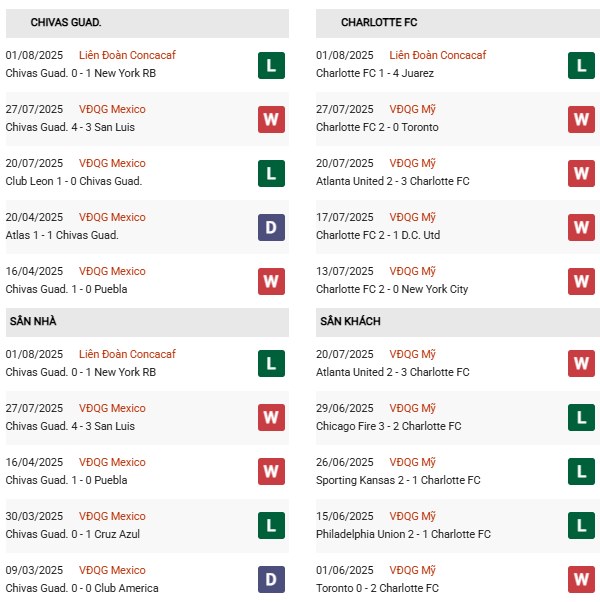600x602 pixels.
Task: Select the CHIVAS GUAD. section header
Action: [x=66, y=22]
